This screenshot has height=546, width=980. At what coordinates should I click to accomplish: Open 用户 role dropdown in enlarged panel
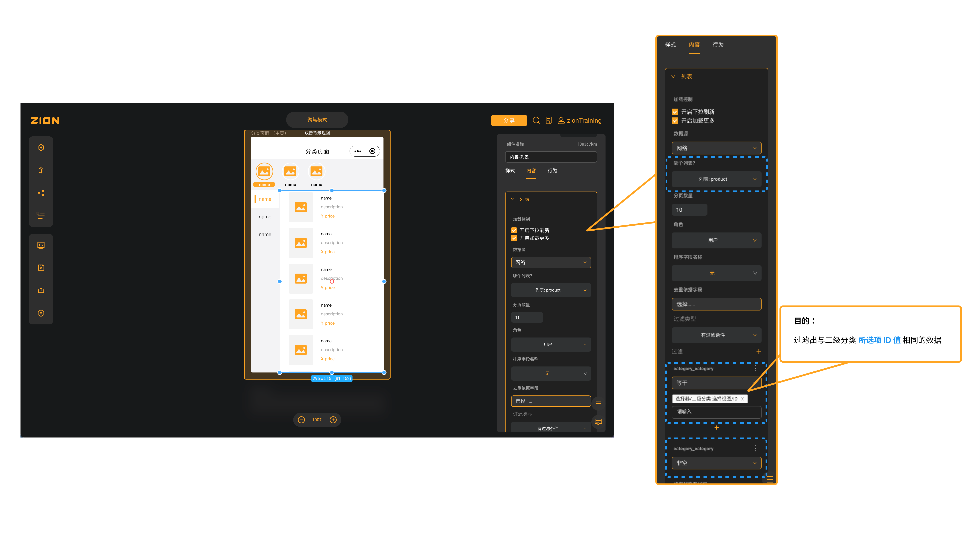716,240
